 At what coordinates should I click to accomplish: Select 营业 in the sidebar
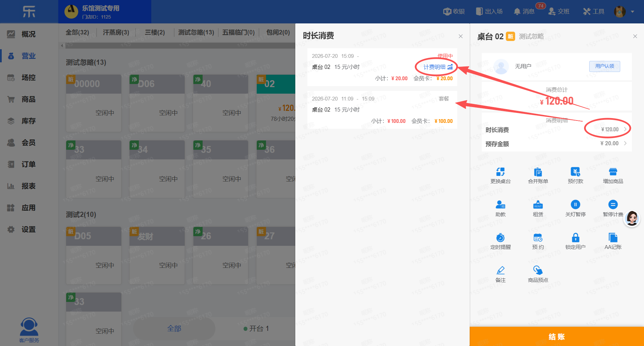[x=29, y=56]
